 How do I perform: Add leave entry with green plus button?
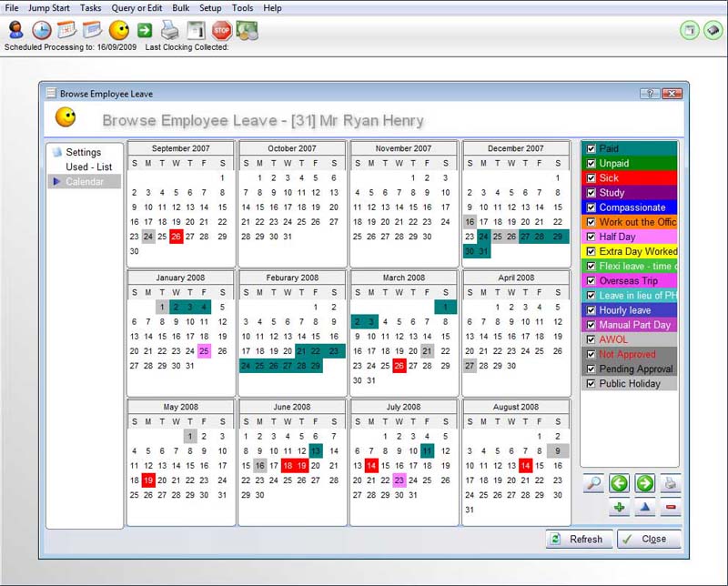(x=620, y=508)
